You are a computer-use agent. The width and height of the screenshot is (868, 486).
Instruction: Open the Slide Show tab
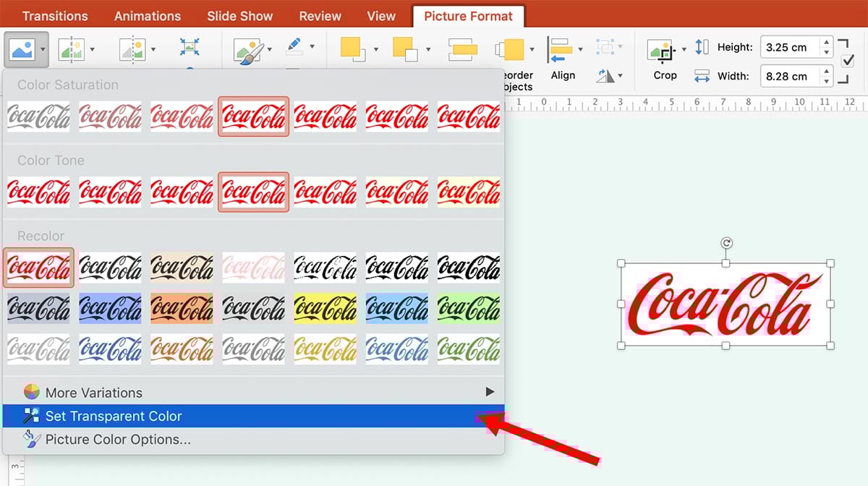coord(240,16)
